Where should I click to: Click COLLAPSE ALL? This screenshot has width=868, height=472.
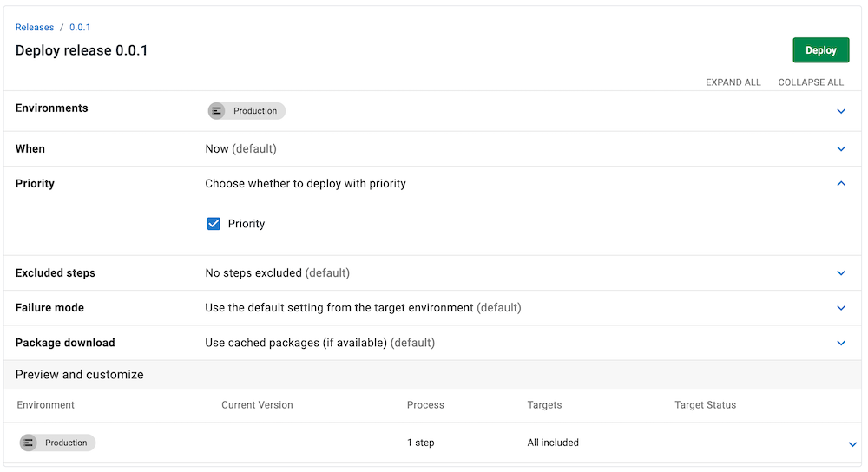[x=811, y=82]
